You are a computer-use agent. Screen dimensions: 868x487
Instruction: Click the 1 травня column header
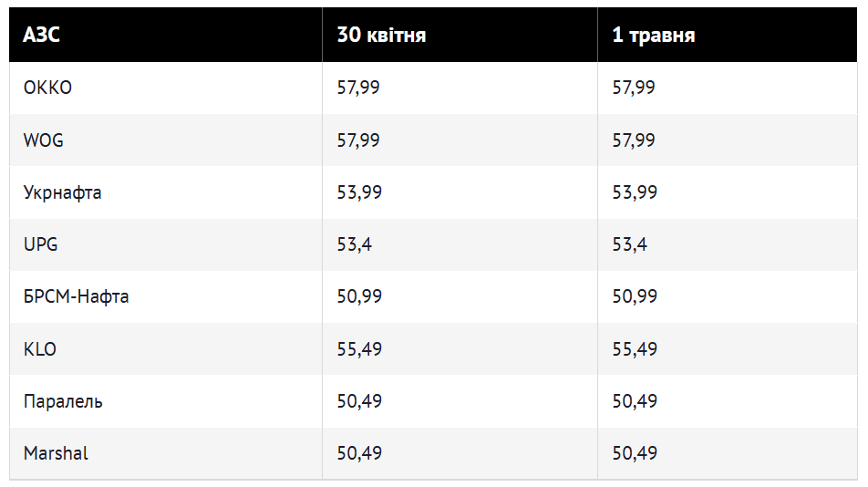pyautogui.click(x=728, y=35)
